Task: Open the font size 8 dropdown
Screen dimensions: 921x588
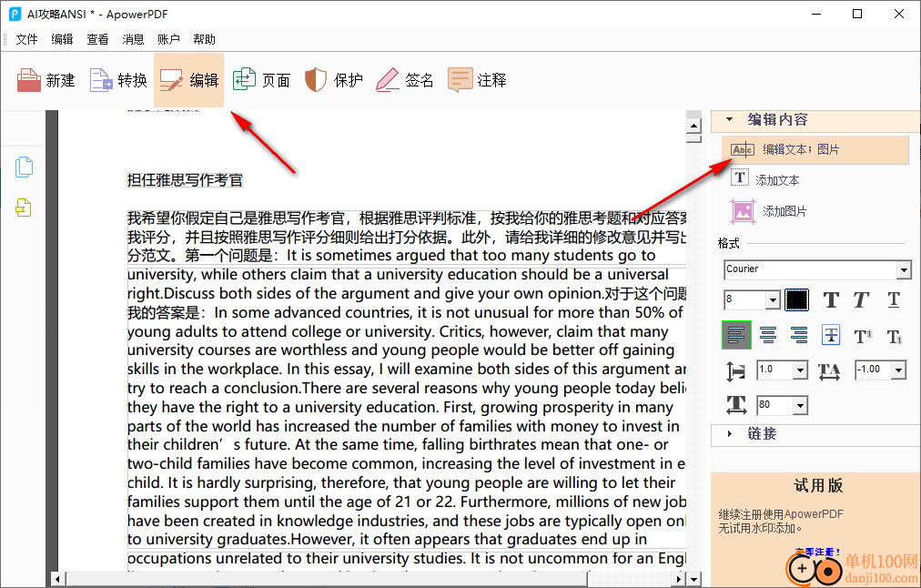Action: 773,300
